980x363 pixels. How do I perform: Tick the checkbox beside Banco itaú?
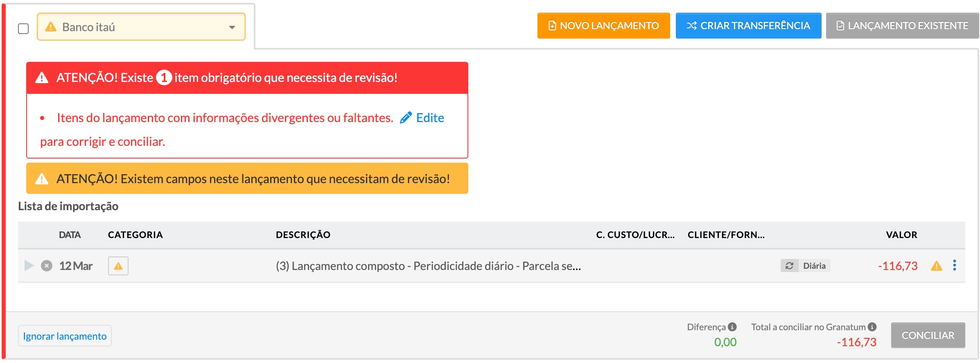coord(23,28)
